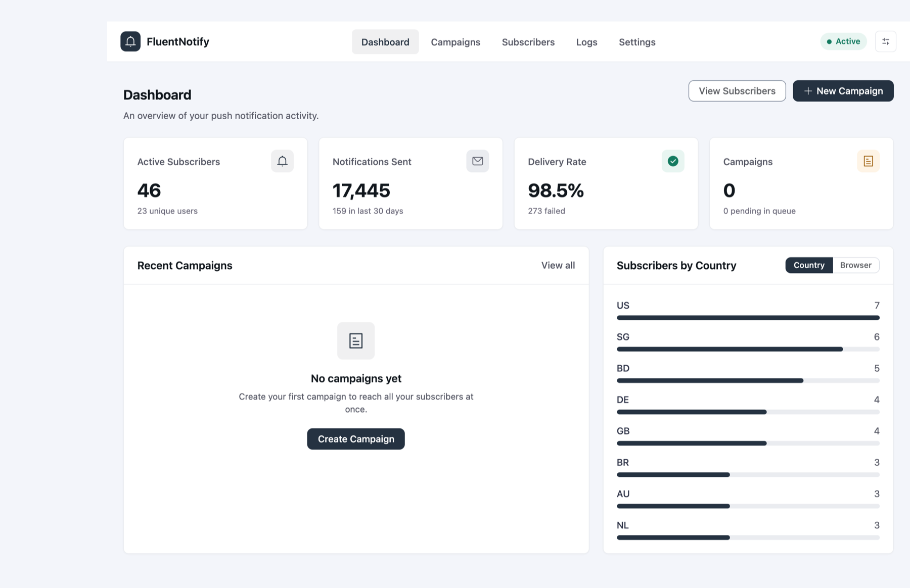Screen dimensions: 910x588
Task: Click the document icon above No campaigns yet
Action: pos(356,341)
